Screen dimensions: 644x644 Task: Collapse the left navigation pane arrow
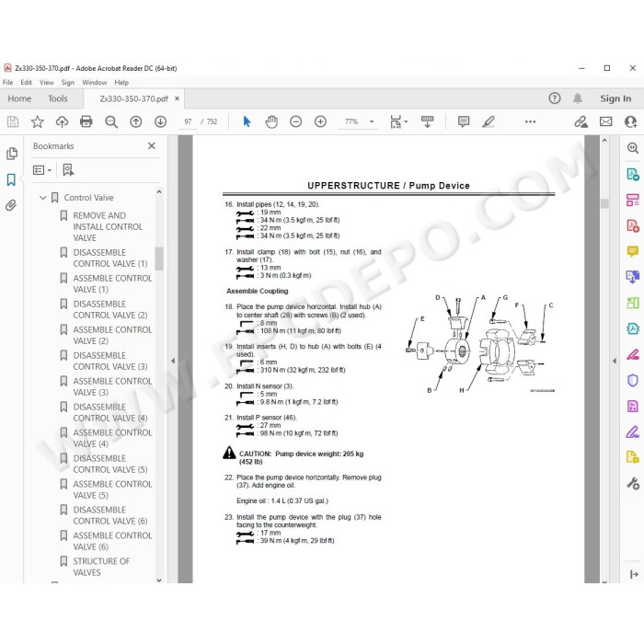[173, 361]
